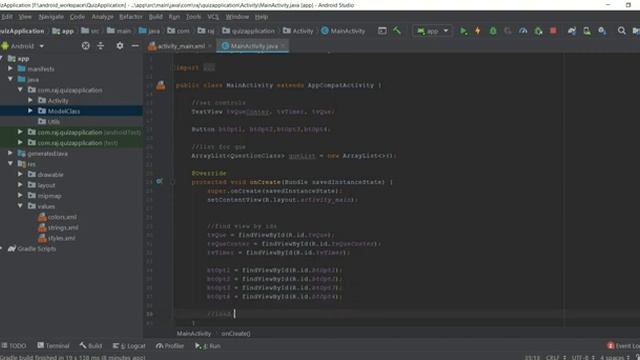Viewport: 640px width, 360px height.
Task: Click the Make Project hammer icon
Action: [397, 31]
